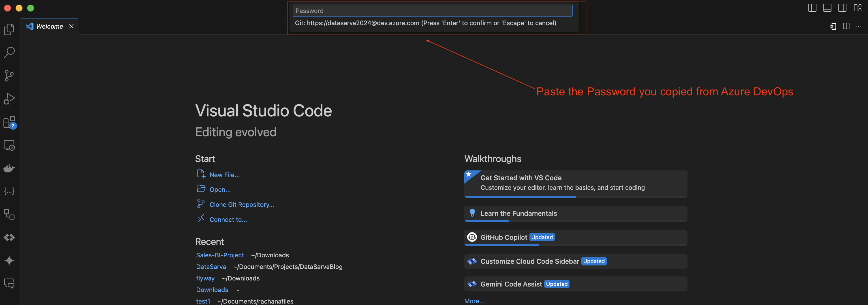This screenshot has height=305, width=868.
Task: Open Customize Cloud Code Sidebar walkthrough
Action: [576, 261]
